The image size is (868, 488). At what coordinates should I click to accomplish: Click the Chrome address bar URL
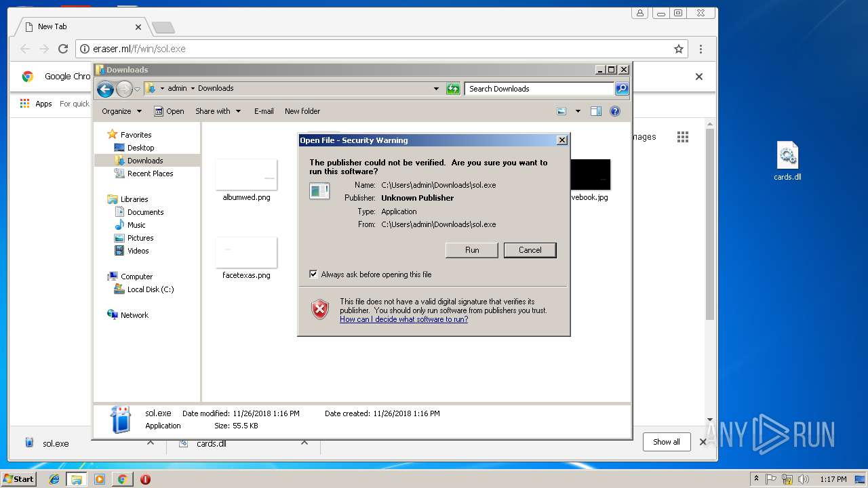point(139,49)
